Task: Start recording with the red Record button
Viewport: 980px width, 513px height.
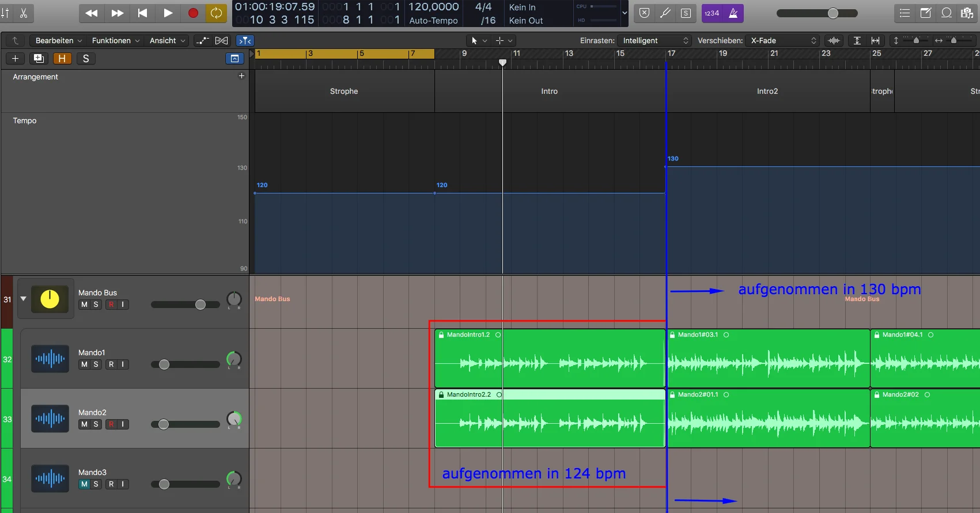Action: tap(193, 13)
